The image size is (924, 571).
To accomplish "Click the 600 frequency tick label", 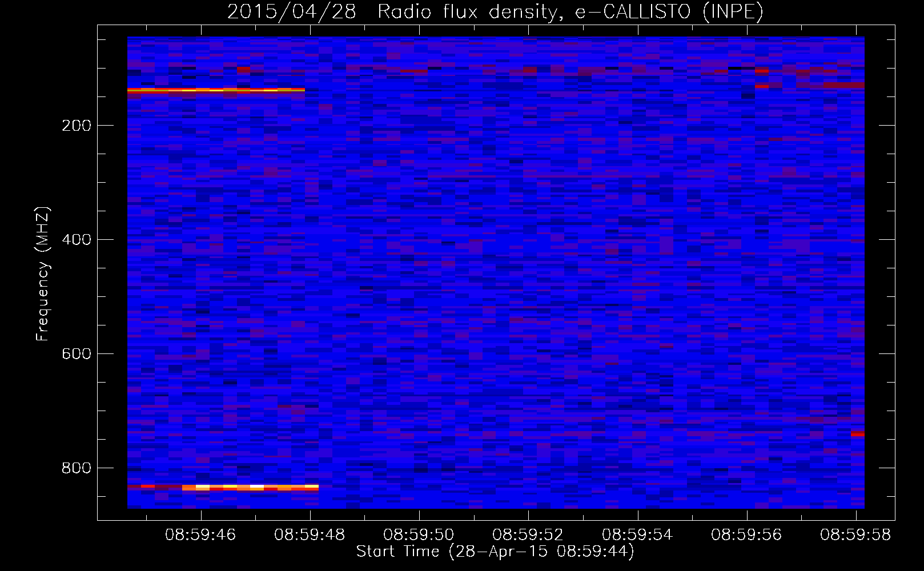I will [77, 354].
